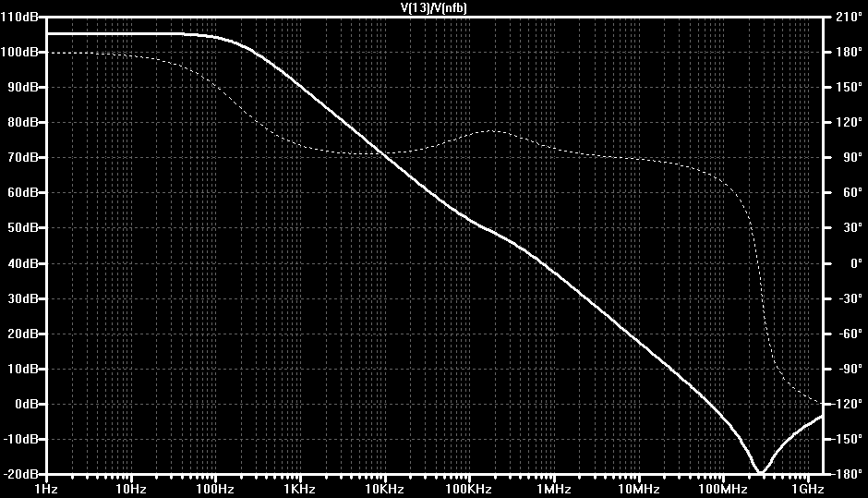Screen dimensions: 868x498
Task: Click the 110dB left axis label
Action: [x=19, y=17]
